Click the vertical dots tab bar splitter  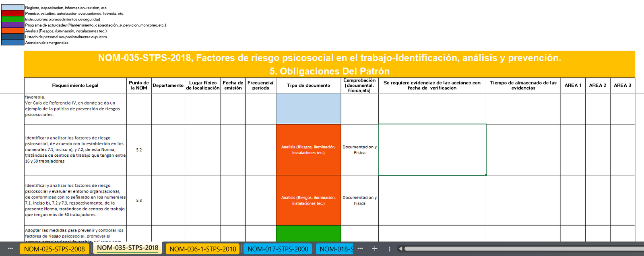tap(389, 249)
